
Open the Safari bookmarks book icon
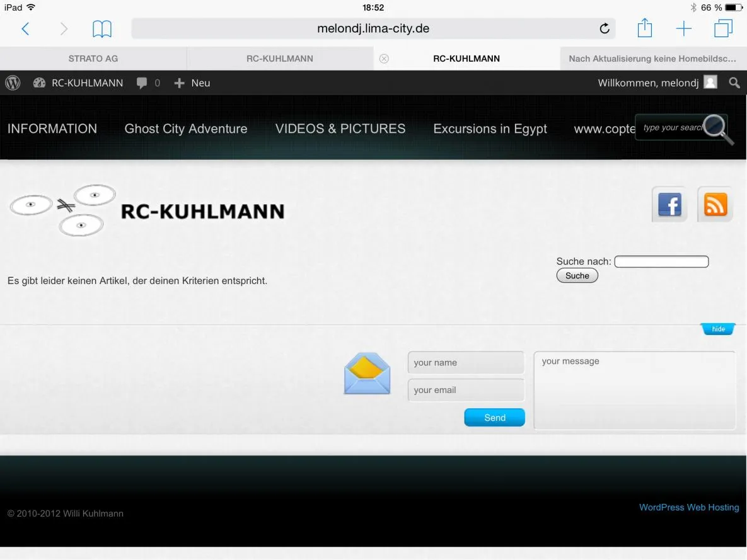tap(102, 28)
